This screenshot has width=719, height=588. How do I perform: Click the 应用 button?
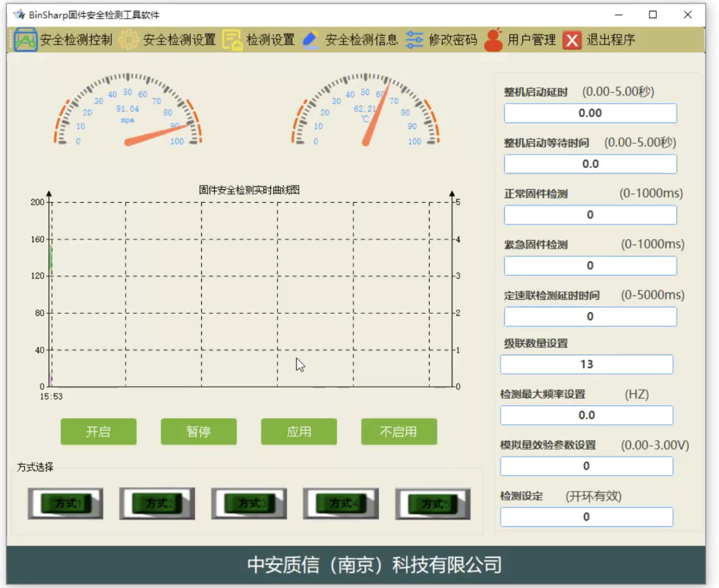pos(299,432)
